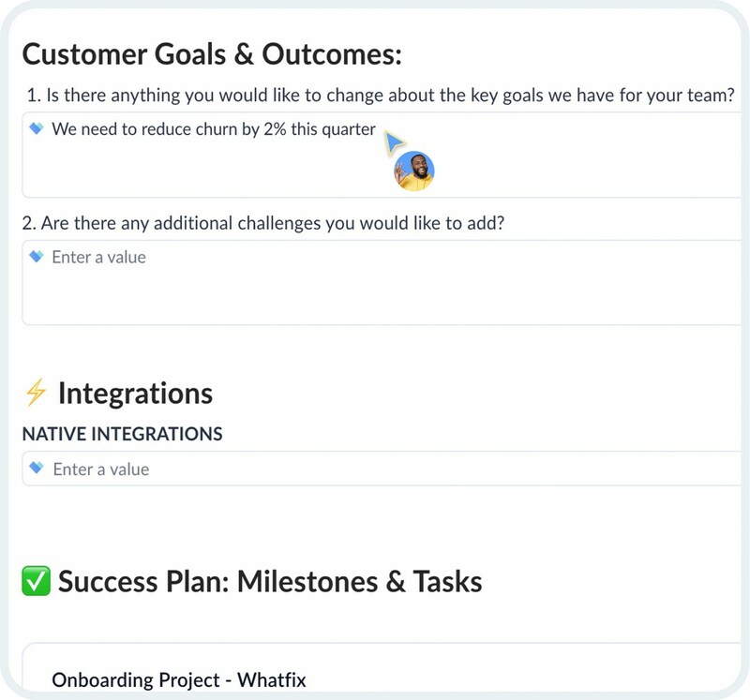Focus the Native Integrations value field
The height and width of the screenshot is (700, 750).
382,469
